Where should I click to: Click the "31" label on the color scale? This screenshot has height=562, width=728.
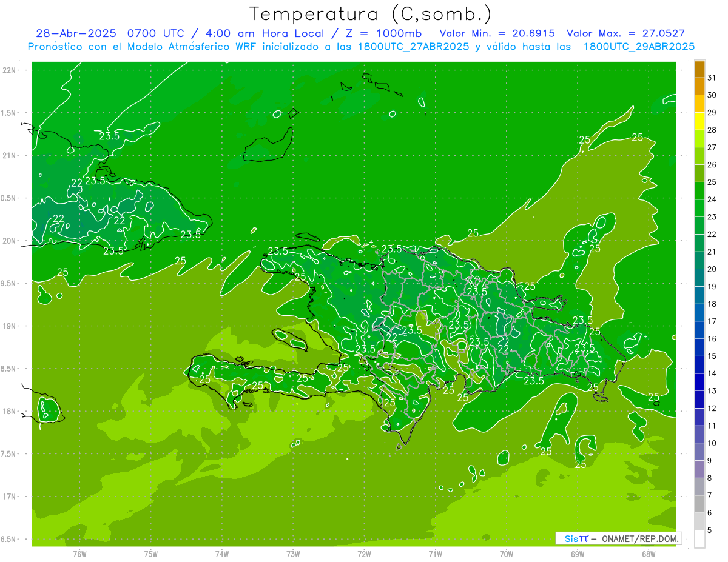[712, 78]
